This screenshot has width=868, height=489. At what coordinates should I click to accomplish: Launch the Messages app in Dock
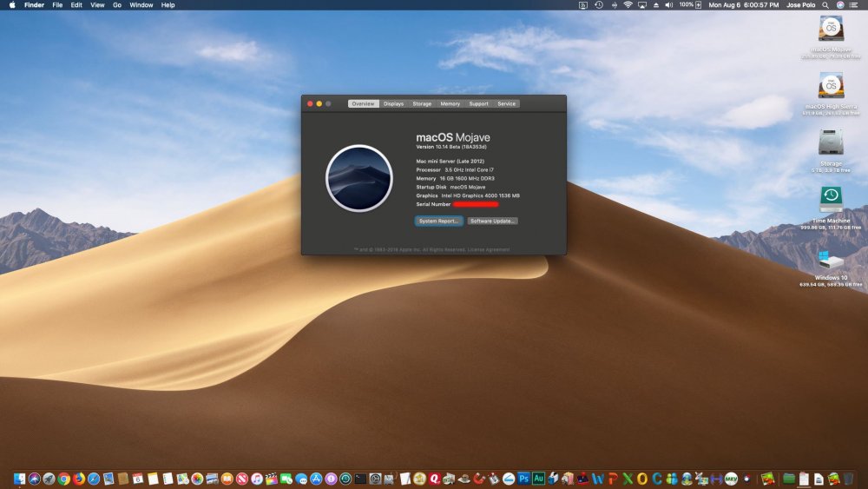(x=301, y=479)
